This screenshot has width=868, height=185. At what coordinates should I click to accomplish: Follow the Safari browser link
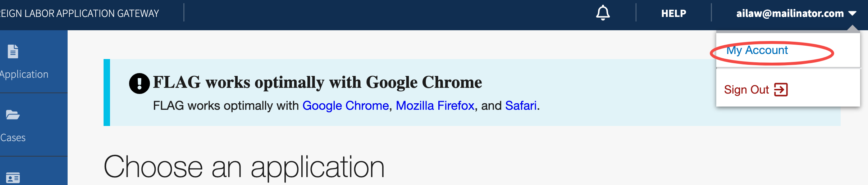click(521, 106)
